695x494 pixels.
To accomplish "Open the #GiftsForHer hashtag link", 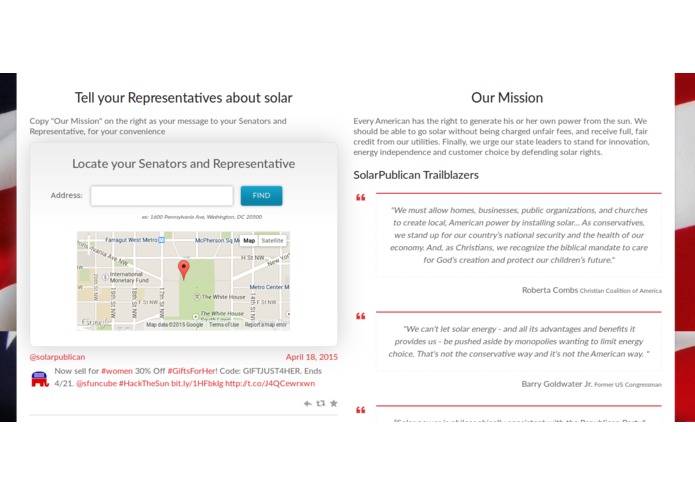I will [x=191, y=371].
